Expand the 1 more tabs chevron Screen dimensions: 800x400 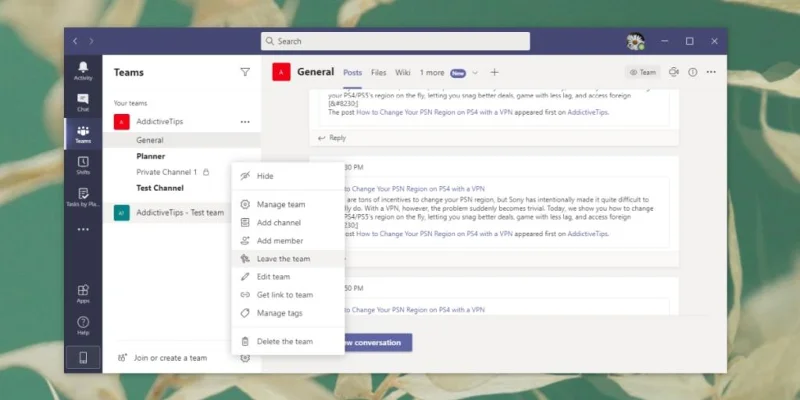coord(475,73)
